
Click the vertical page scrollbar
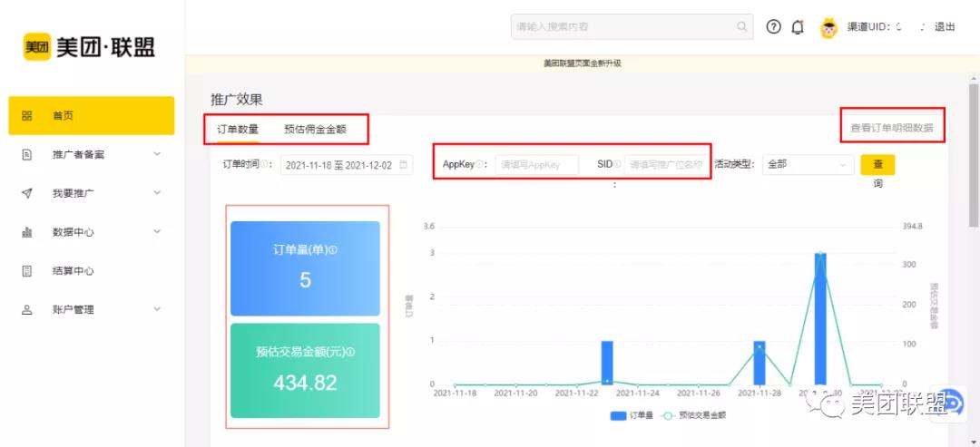(974, 156)
